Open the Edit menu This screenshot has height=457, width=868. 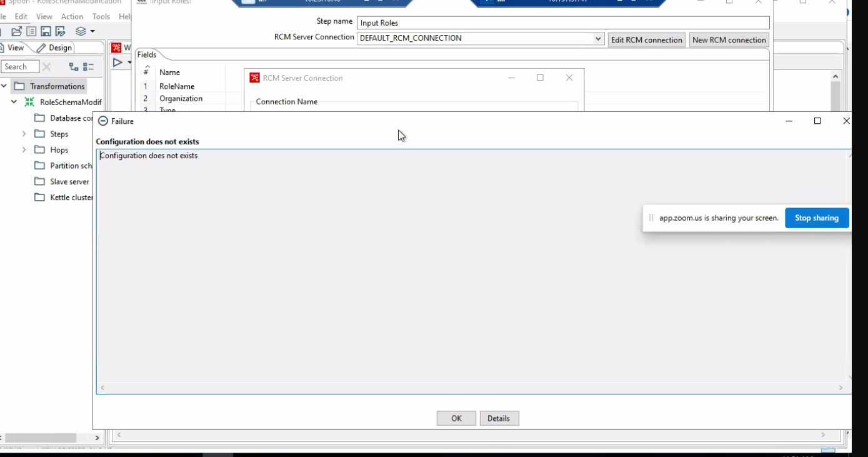coord(21,16)
